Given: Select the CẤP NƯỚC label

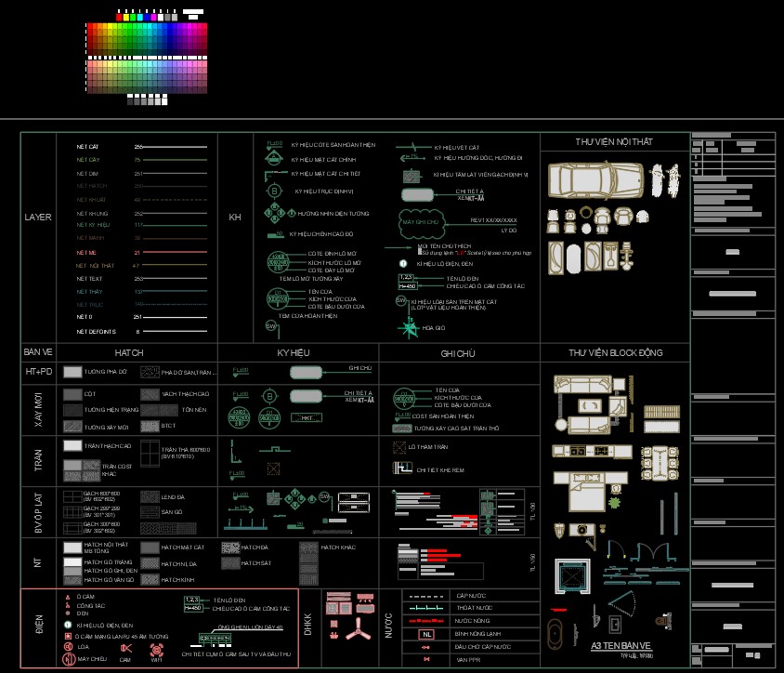Looking at the screenshot, I should 471,596.
